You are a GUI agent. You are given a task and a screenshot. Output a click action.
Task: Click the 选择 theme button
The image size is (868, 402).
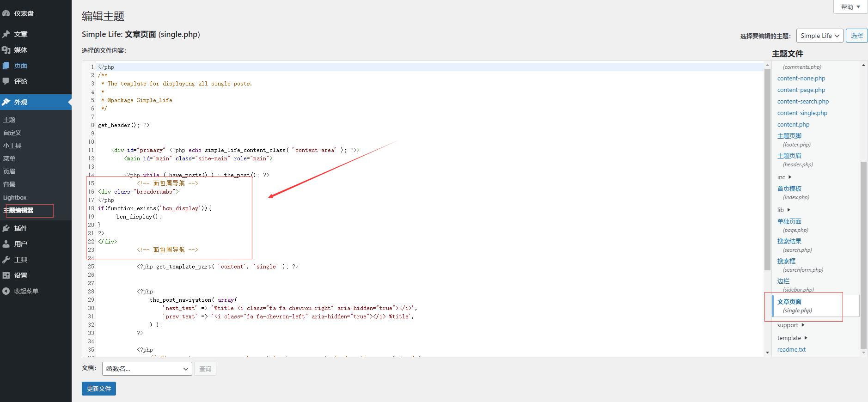856,36
